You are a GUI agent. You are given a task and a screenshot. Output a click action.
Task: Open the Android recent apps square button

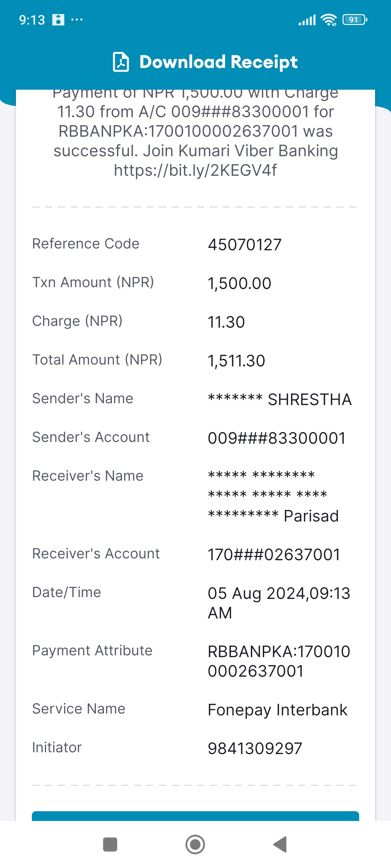click(x=110, y=844)
